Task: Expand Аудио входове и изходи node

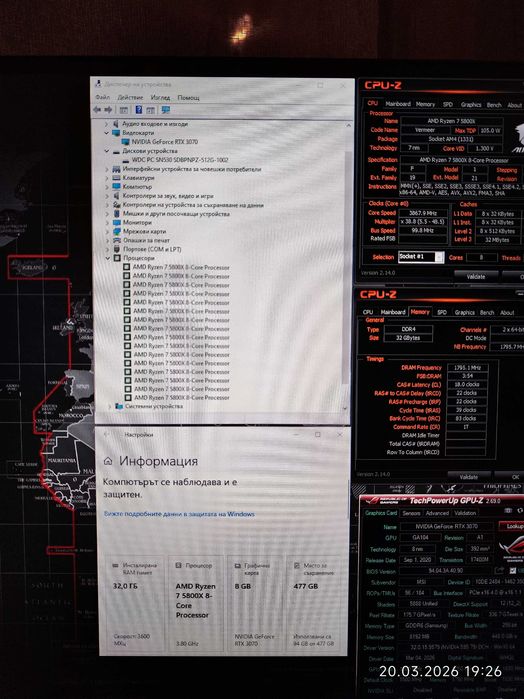Action: click(106, 124)
